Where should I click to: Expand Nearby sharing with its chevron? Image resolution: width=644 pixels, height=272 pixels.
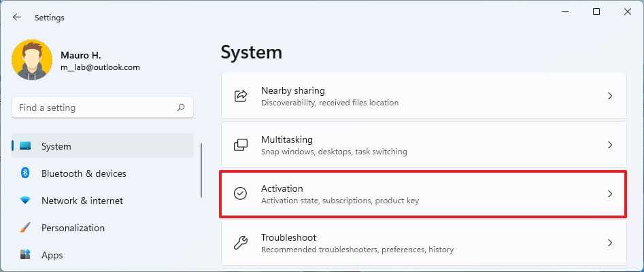point(610,96)
